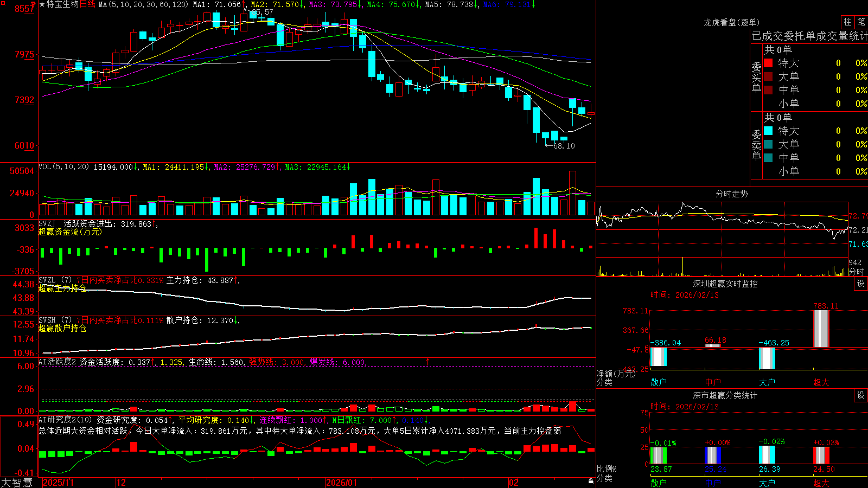Click the 超赢散户持仓 label
This screenshot has height=488, width=868.
(62, 328)
